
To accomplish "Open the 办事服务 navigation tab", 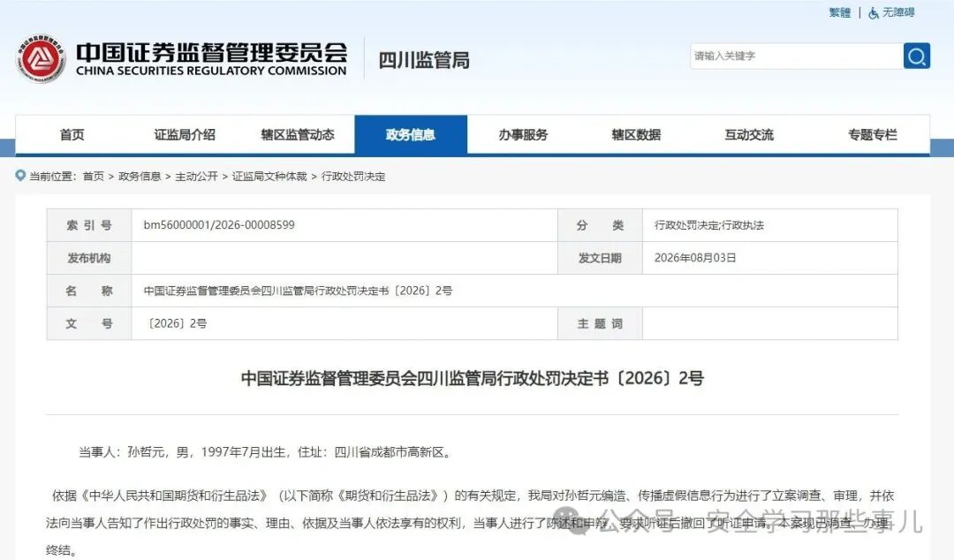I will tap(523, 134).
